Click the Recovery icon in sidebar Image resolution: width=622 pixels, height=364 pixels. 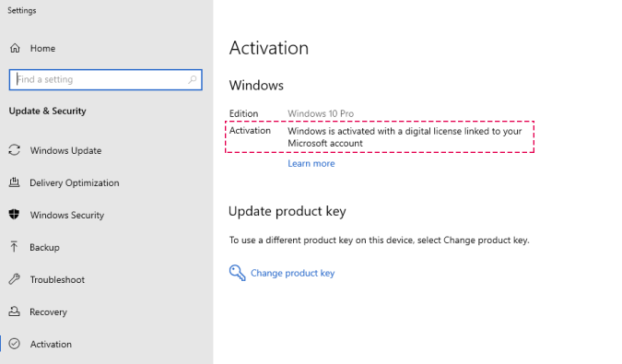click(x=14, y=311)
